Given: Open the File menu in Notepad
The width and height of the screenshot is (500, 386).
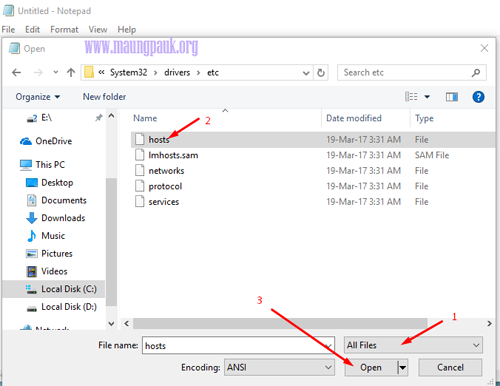Looking at the screenshot, I should (x=8, y=30).
